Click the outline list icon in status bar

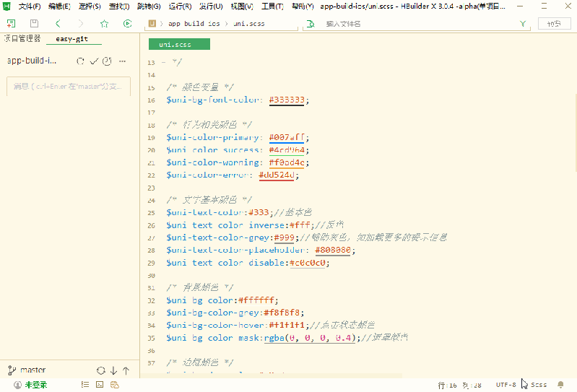[x=85, y=385]
